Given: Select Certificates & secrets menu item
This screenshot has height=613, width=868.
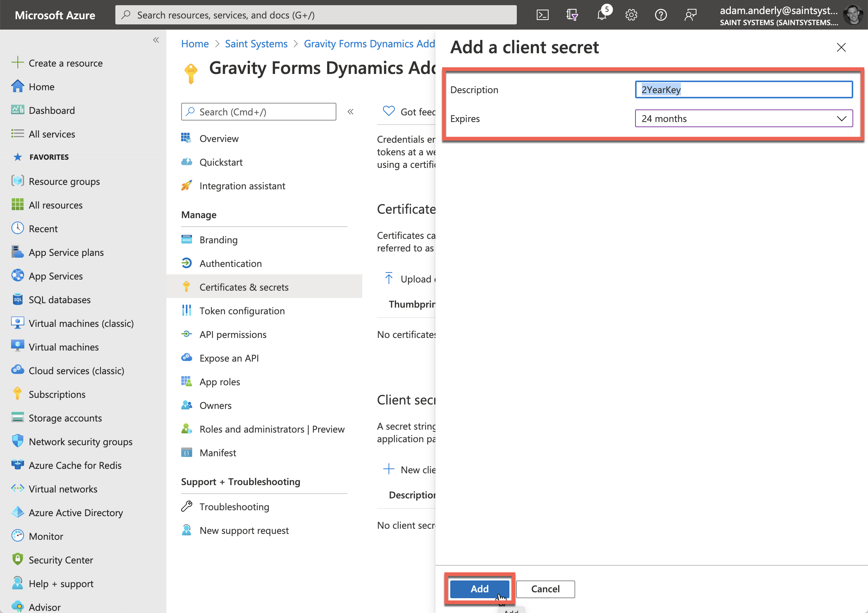Looking at the screenshot, I should click(x=264, y=287).
